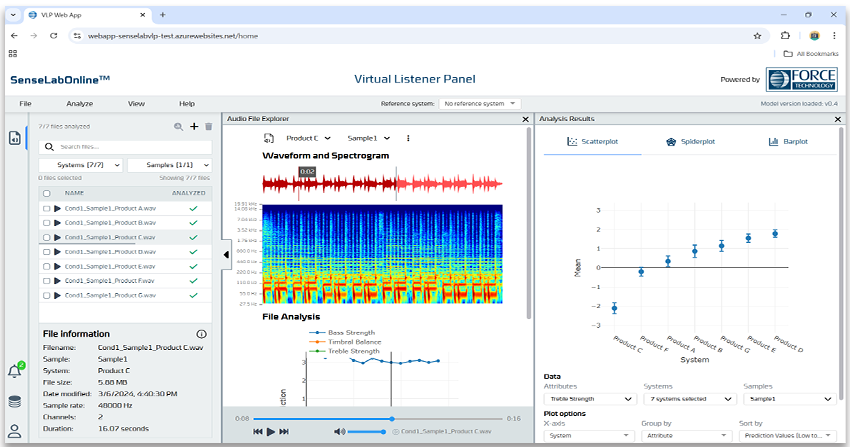Open browser extensions icon

(785, 36)
